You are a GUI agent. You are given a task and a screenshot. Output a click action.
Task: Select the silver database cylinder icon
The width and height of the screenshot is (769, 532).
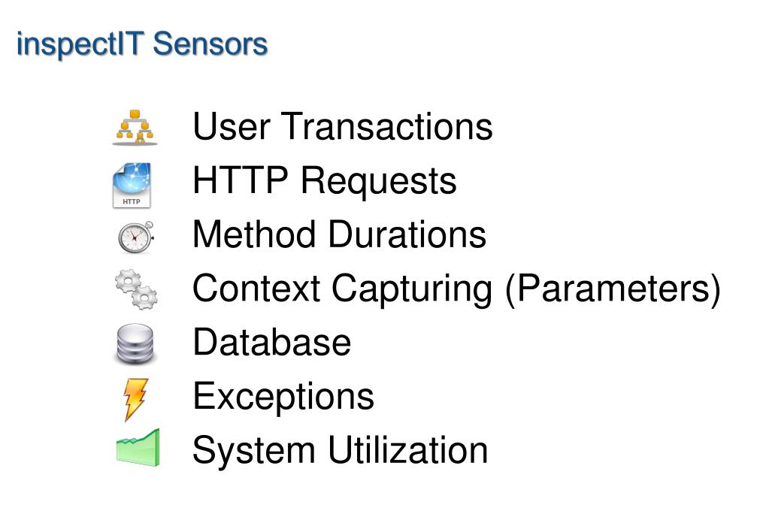click(x=135, y=343)
